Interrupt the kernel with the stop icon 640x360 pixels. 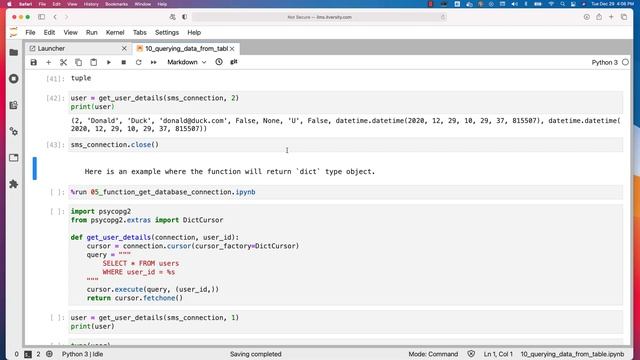coord(124,62)
